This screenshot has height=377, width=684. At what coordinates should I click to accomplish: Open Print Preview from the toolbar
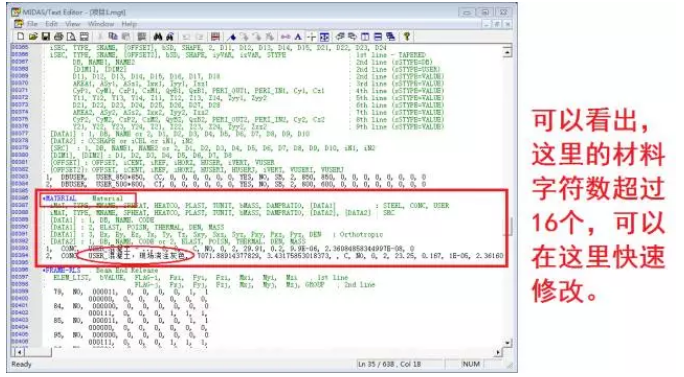click(x=71, y=37)
